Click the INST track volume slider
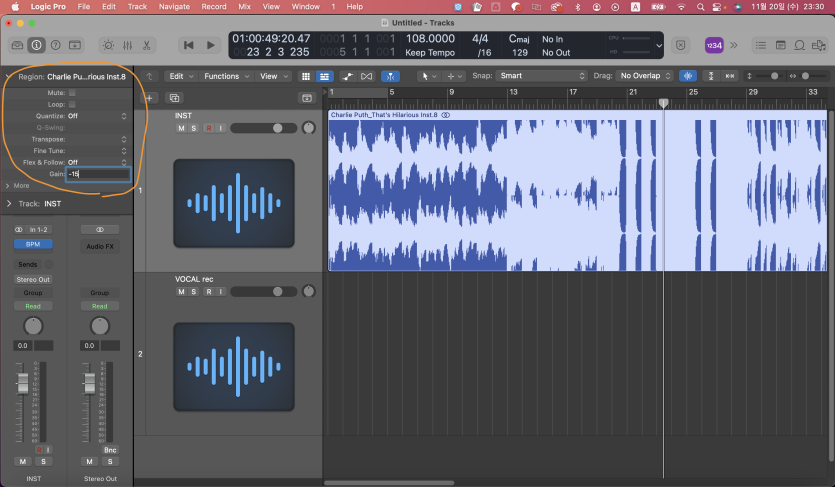Image resolution: width=835 pixels, height=487 pixels. click(263, 128)
